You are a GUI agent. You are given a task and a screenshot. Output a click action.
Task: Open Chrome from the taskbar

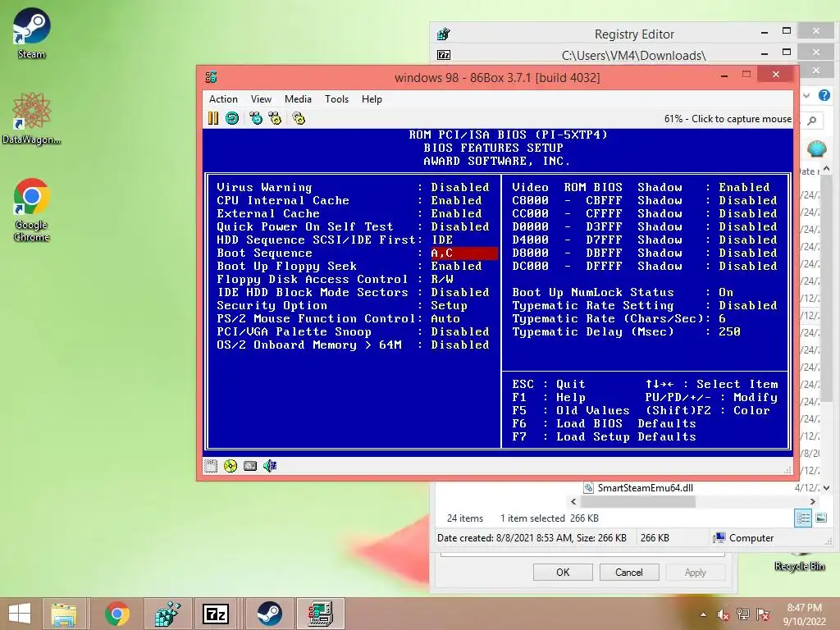pos(116,614)
